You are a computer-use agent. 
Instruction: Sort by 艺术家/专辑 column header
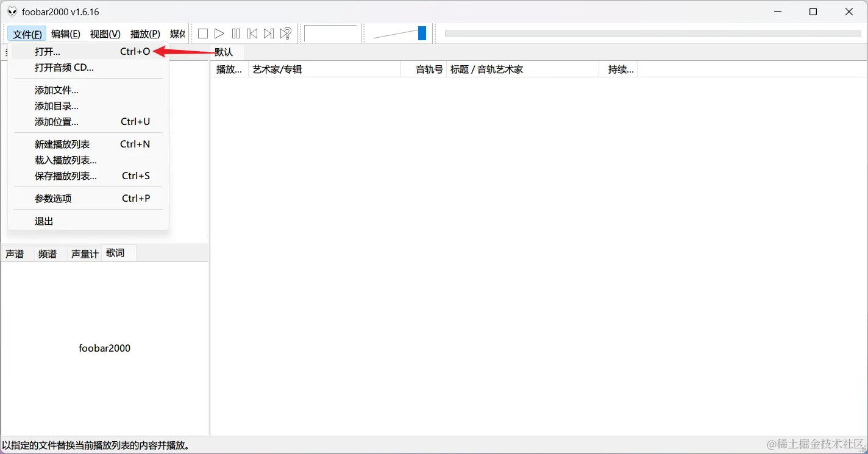[324, 69]
